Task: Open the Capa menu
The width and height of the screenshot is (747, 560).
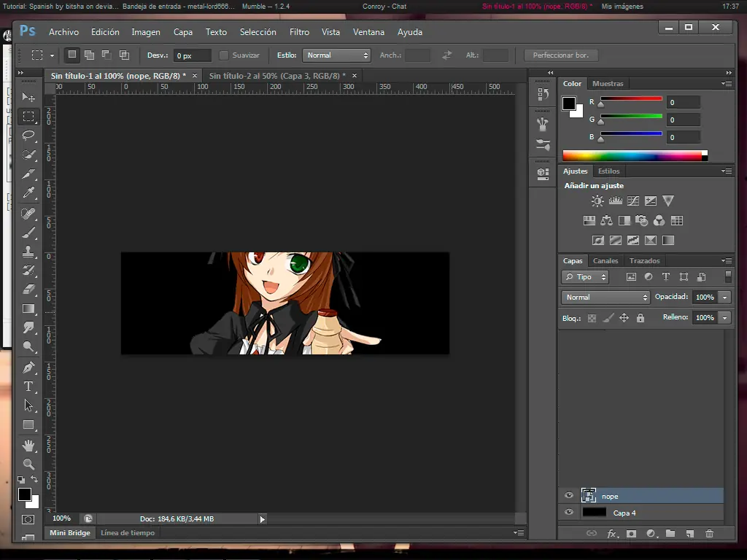Action: 183,32
